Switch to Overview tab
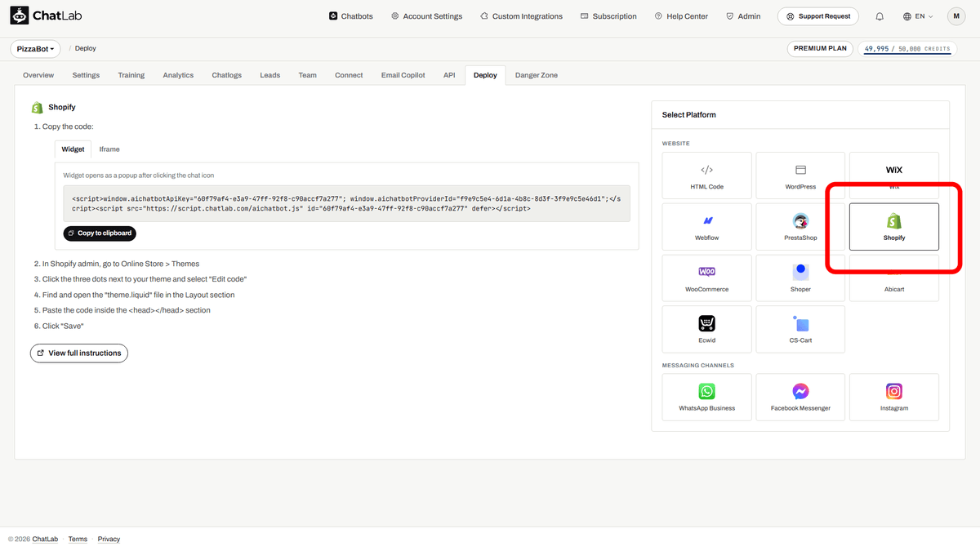The width and height of the screenshot is (980, 551). (x=38, y=75)
